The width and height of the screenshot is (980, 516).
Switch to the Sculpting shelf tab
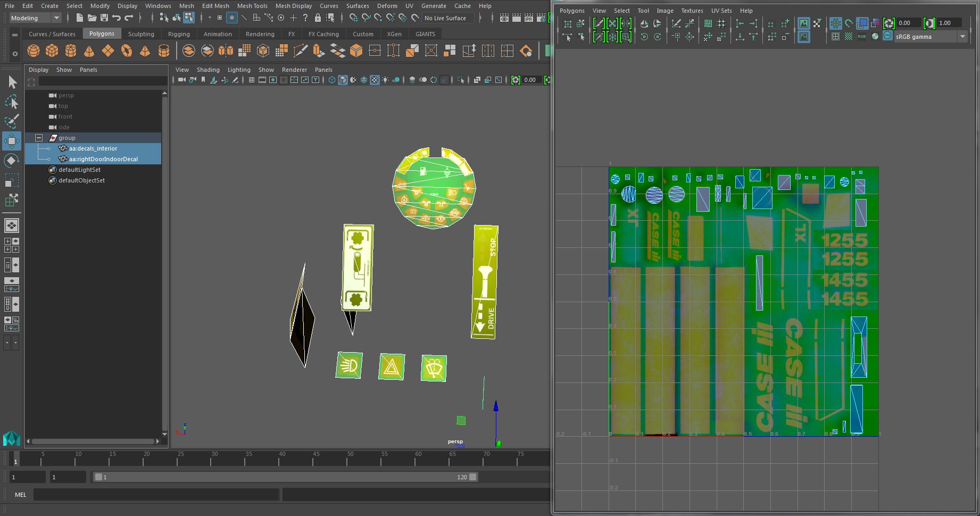141,34
